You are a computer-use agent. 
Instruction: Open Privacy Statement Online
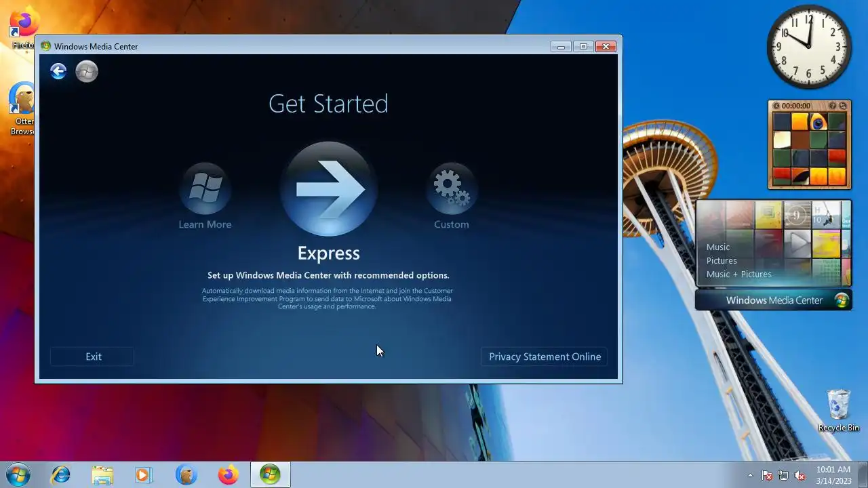[545, 357]
